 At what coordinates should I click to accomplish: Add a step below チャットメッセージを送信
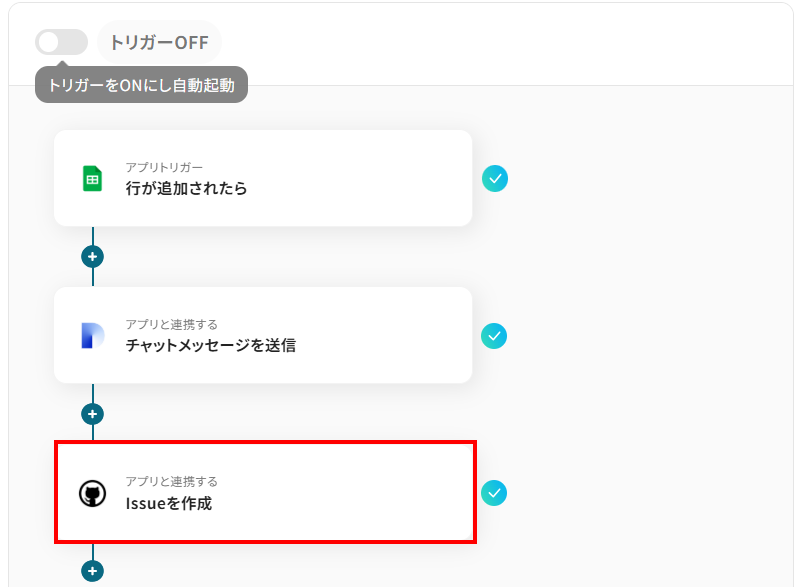click(x=92, y=414)
